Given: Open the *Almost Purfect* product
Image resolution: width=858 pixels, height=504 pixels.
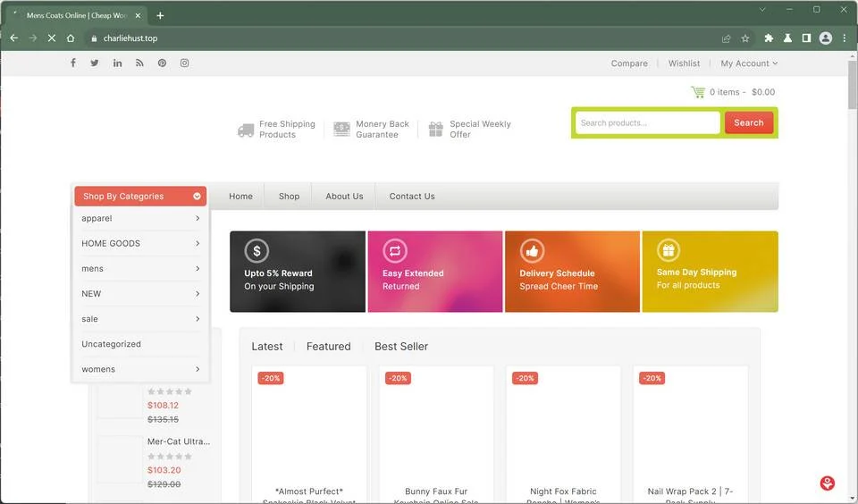Looking at the screenshot, I should [x=309, y=495].
